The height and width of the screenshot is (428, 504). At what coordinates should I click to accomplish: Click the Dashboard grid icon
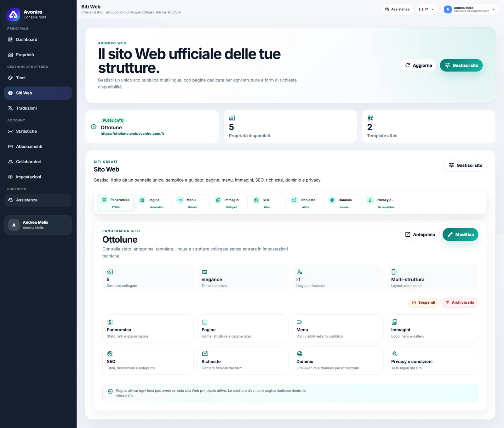10,39
